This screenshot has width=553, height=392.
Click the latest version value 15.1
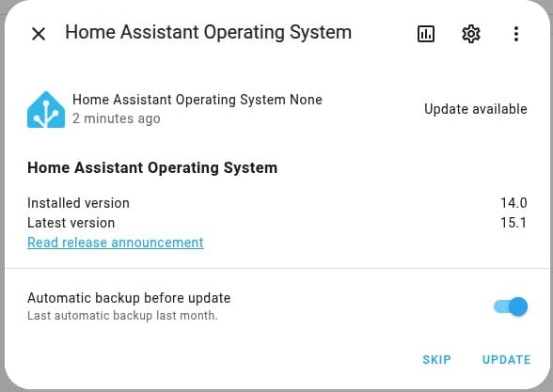(513, 223)
